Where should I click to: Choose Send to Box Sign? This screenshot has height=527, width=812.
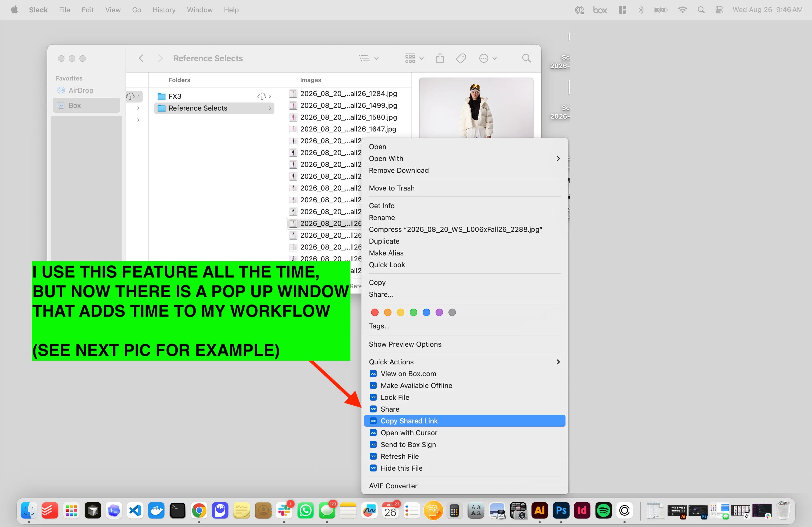click(465, 445)
